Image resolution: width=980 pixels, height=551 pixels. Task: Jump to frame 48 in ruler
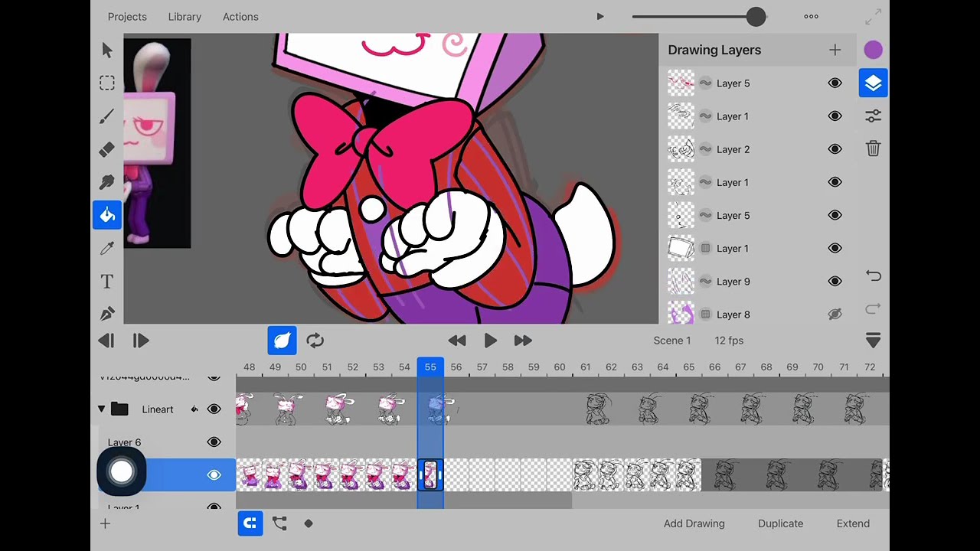tap(249, 367)
